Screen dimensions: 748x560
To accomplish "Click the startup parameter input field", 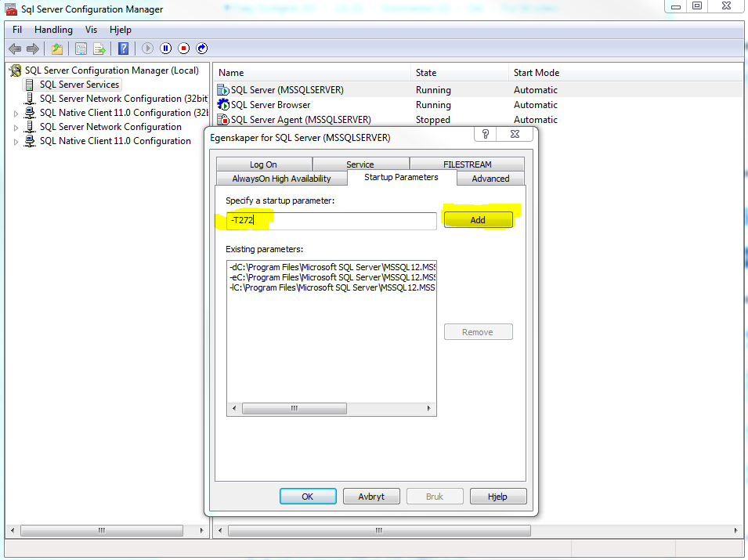I will point(331,220).
